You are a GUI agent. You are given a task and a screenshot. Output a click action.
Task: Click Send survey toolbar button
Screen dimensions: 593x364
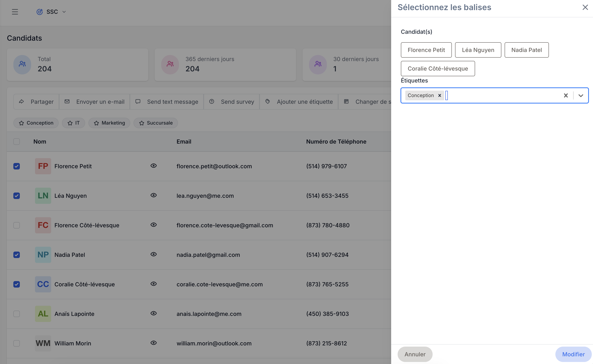coord(232,102)
